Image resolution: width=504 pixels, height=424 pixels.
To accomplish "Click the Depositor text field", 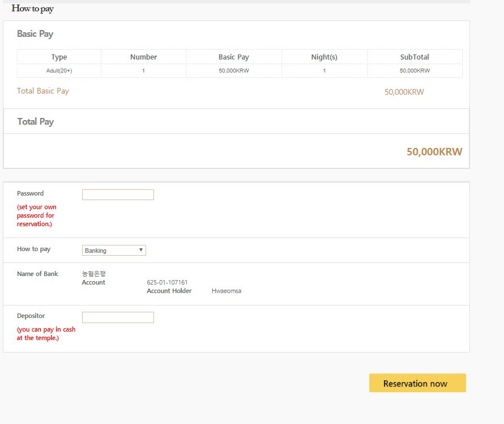I will coord(118,317).
